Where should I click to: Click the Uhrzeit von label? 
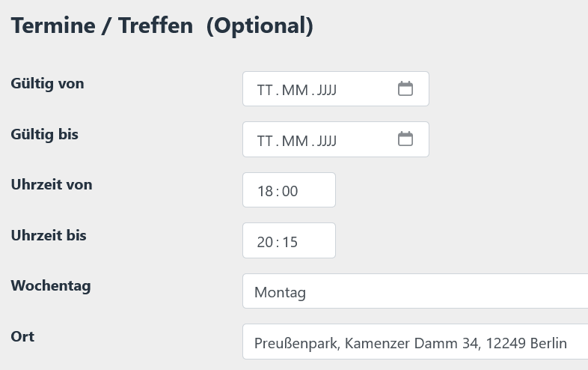click(52, 184)
